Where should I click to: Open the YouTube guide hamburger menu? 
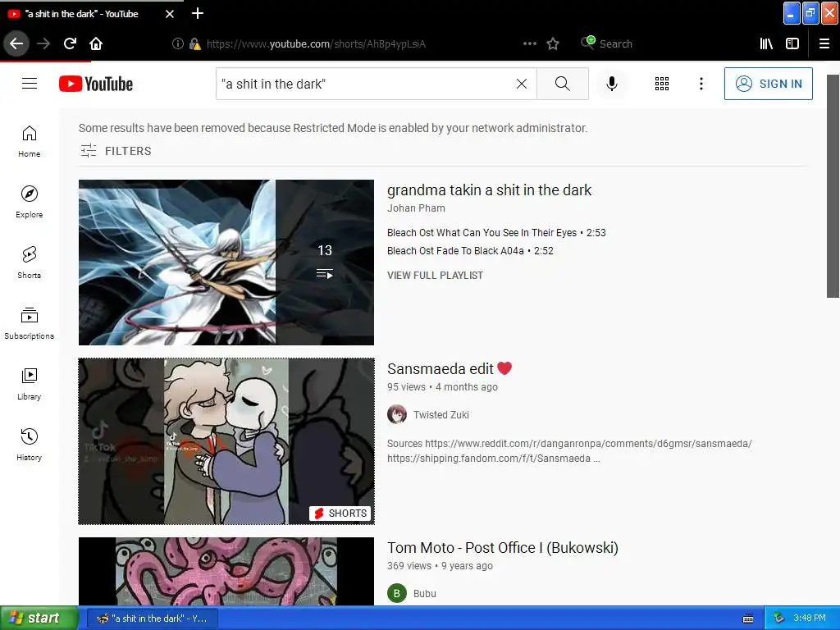30,84
